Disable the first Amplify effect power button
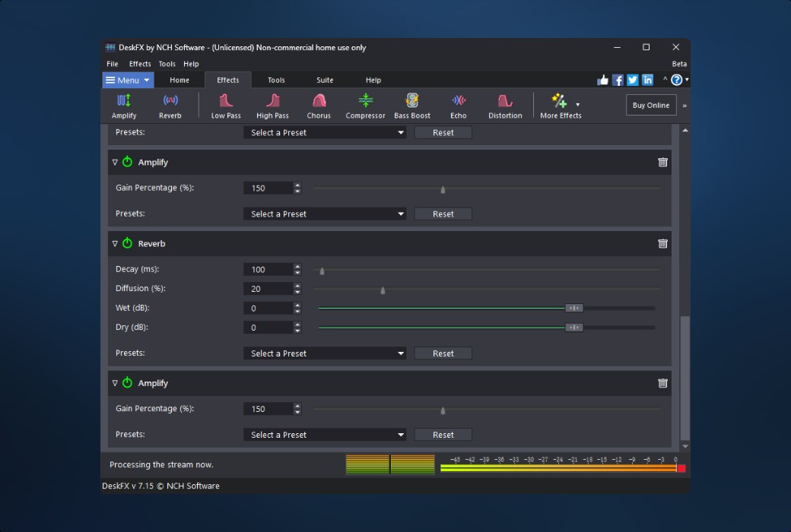Viewport: 791px width, 532px height. [x=128, y=163]
